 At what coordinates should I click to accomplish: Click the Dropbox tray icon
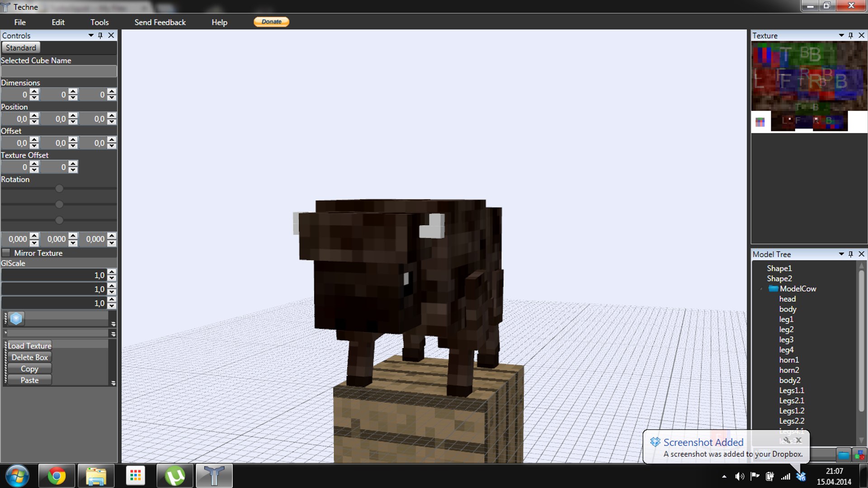point(801,476)
